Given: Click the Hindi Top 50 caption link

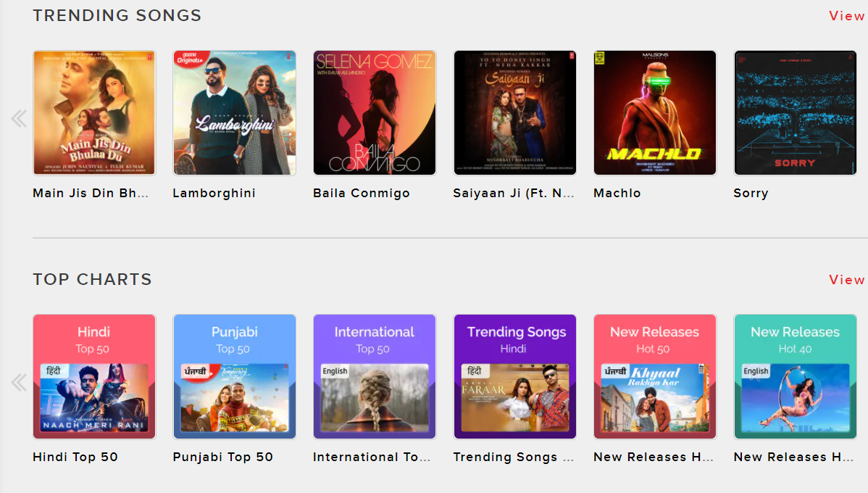Looking at the screenshot, I should 75,457.
